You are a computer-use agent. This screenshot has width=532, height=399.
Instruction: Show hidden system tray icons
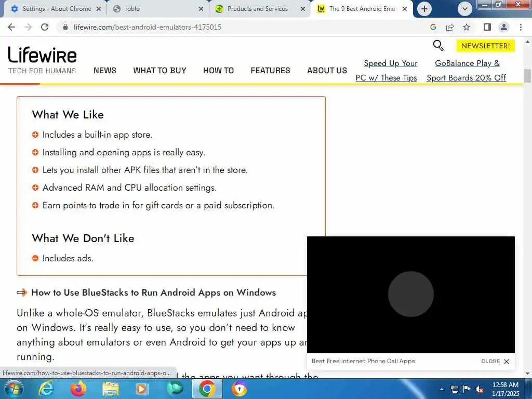(x=442, y=389)
